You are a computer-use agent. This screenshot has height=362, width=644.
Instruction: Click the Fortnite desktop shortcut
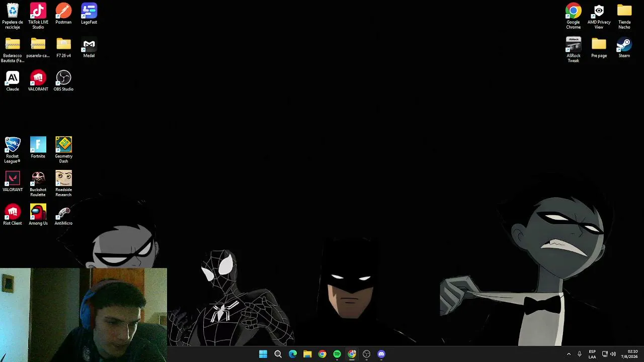38,148
